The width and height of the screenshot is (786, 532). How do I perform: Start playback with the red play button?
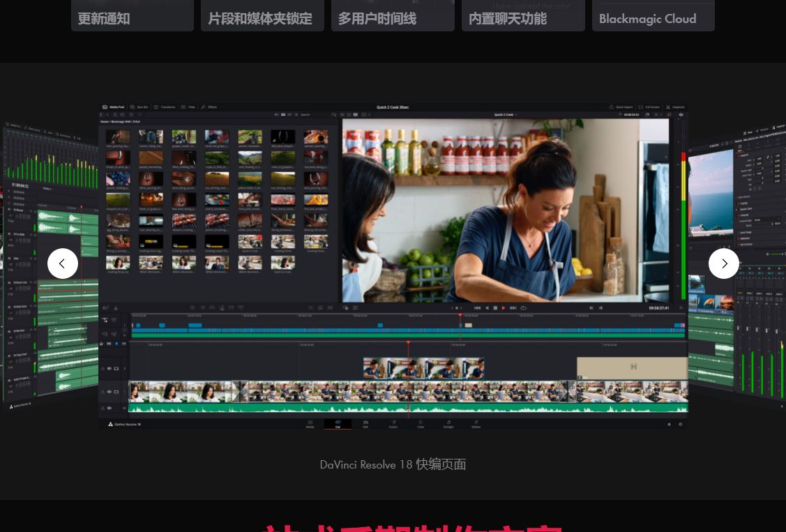click(x=504, y=308)
